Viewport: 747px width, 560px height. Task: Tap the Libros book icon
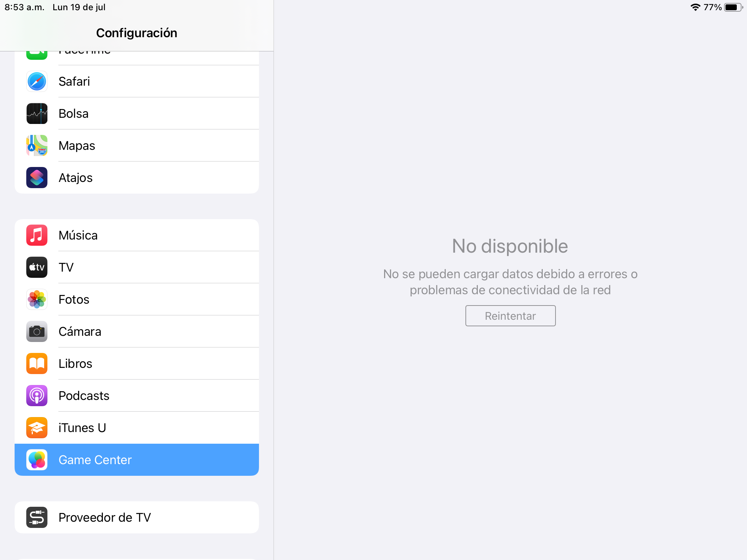pos(37,363)
